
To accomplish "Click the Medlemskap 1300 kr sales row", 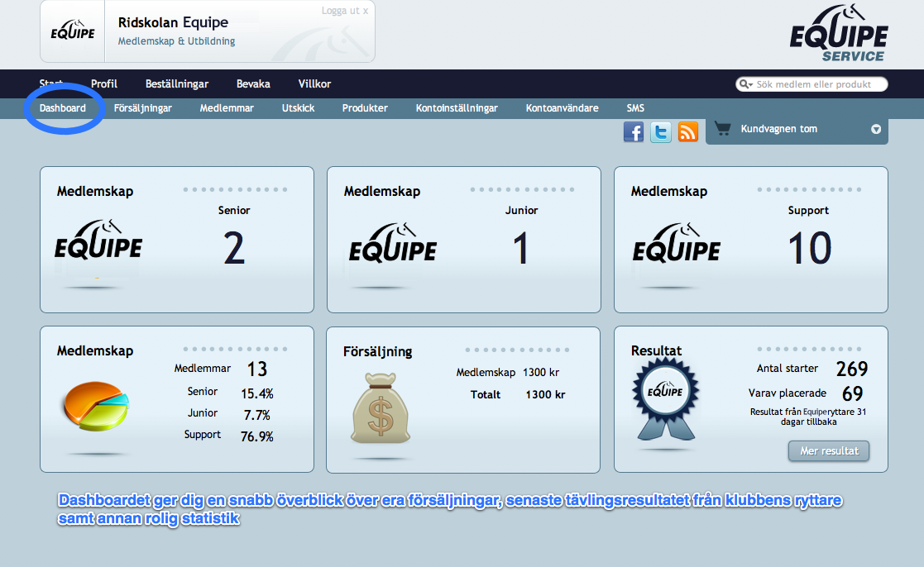I will pos(507,372).
